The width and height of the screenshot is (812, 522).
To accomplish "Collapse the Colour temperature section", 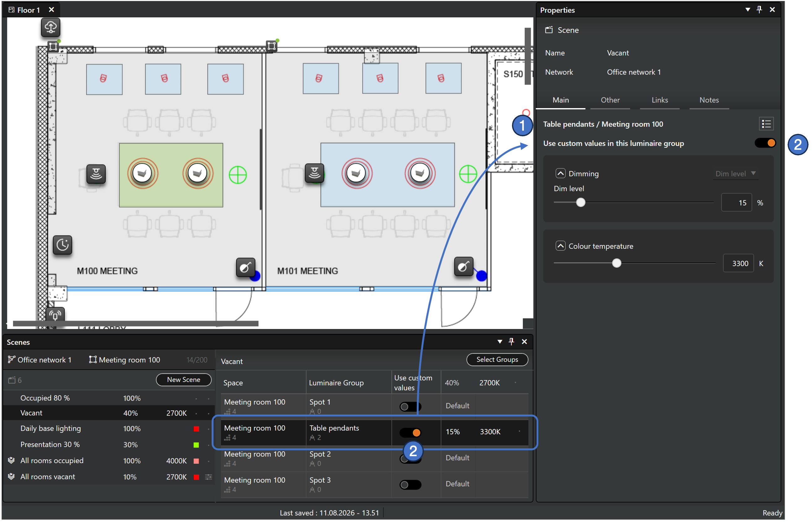I will pyautogui.click(x=560, y=246).
